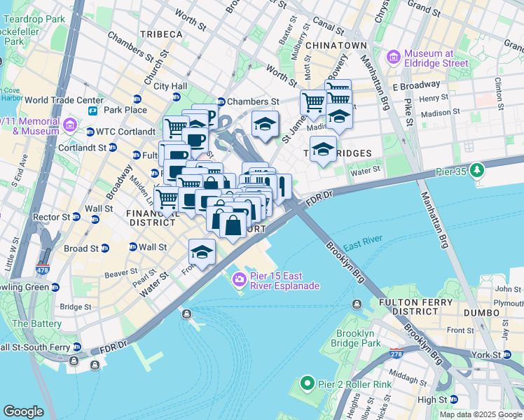Open the Pier 15 East River Esplanade label
Image resolution: width=524 pixels, height=420 pixels.
[284, 281]
